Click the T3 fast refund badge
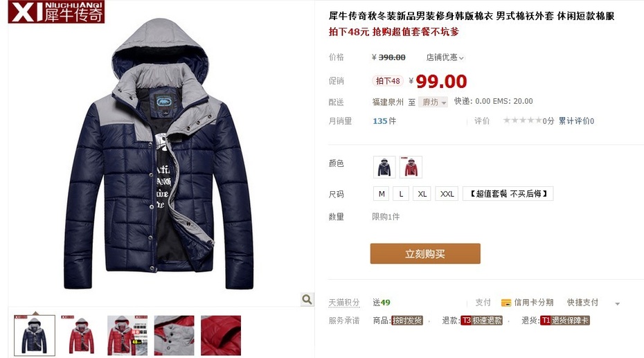This screenshot has width=644, height=358. click(x=481, y=321)
